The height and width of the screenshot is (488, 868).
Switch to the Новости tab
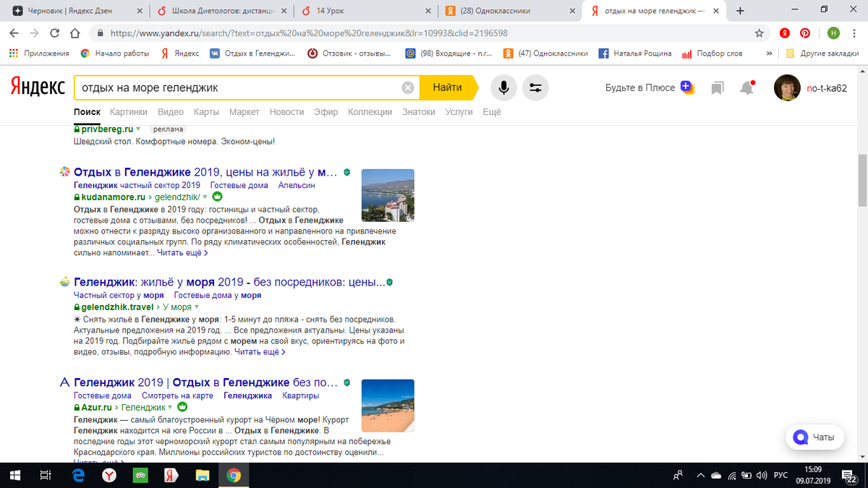tap(286, 112)
